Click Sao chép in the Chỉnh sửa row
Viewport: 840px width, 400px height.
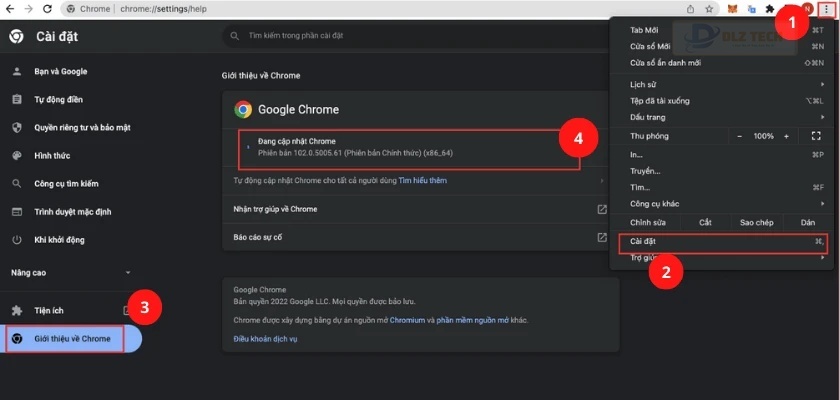tap(757, 223)
